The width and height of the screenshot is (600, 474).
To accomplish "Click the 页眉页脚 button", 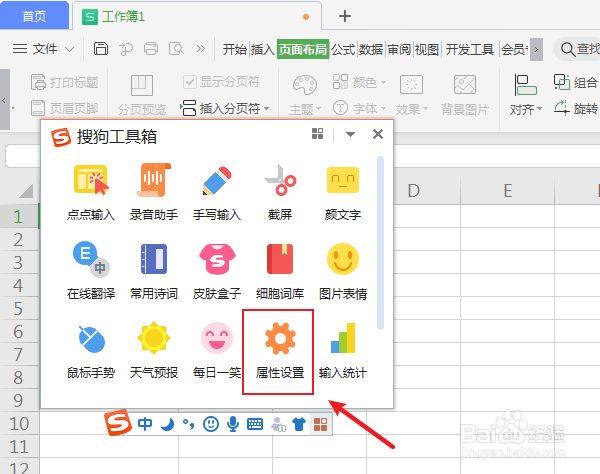I will (65, 108).
